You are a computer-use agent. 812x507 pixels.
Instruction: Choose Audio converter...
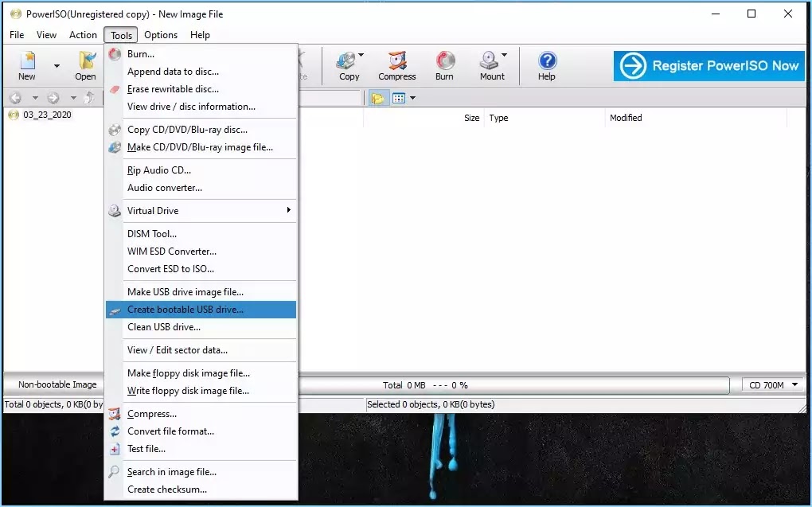tap(201, 188)
